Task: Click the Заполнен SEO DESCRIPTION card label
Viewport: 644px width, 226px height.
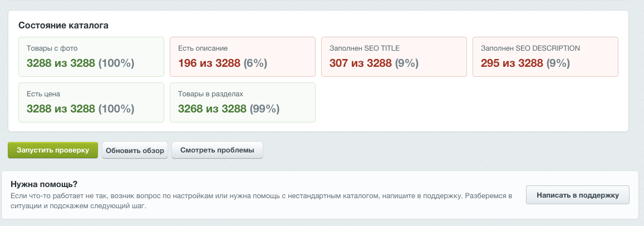Action: click(530, 48)
